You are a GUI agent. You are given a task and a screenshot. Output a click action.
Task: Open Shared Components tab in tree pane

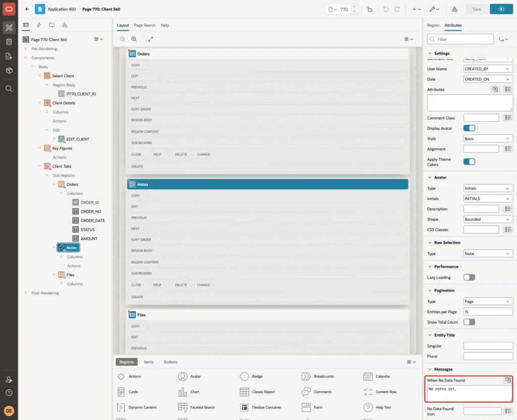click(x=65, y=25)
